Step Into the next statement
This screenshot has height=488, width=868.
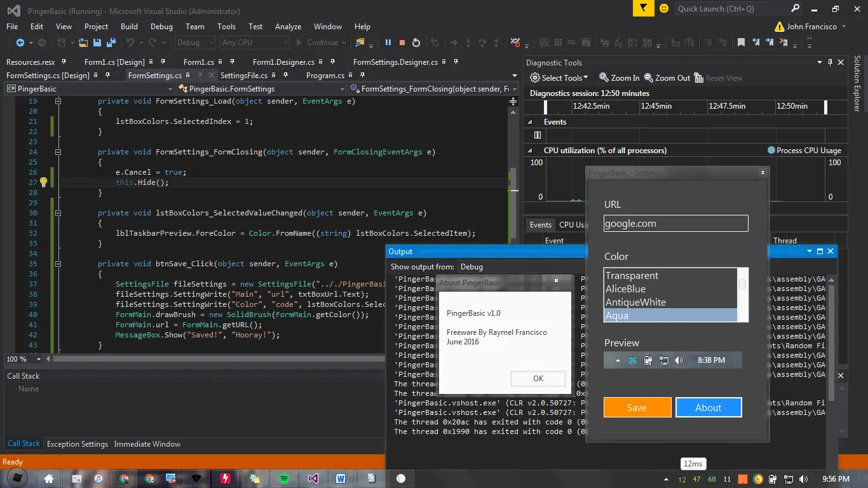click(x=468, y=42)
